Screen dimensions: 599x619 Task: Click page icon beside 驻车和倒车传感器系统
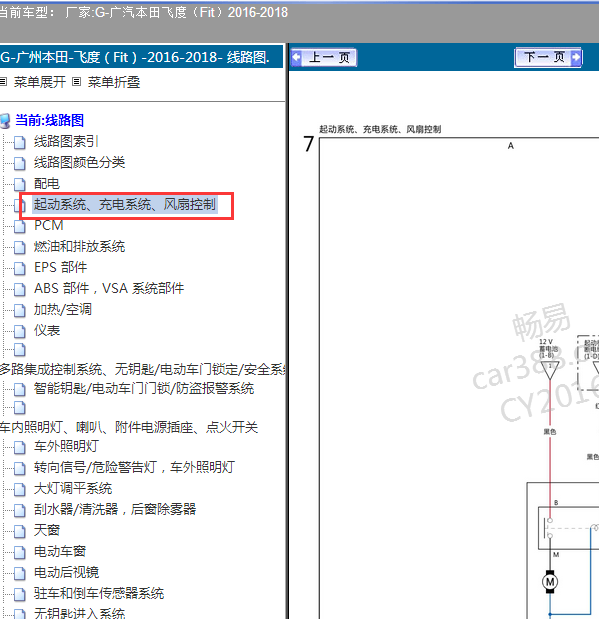tap(20, 594)
